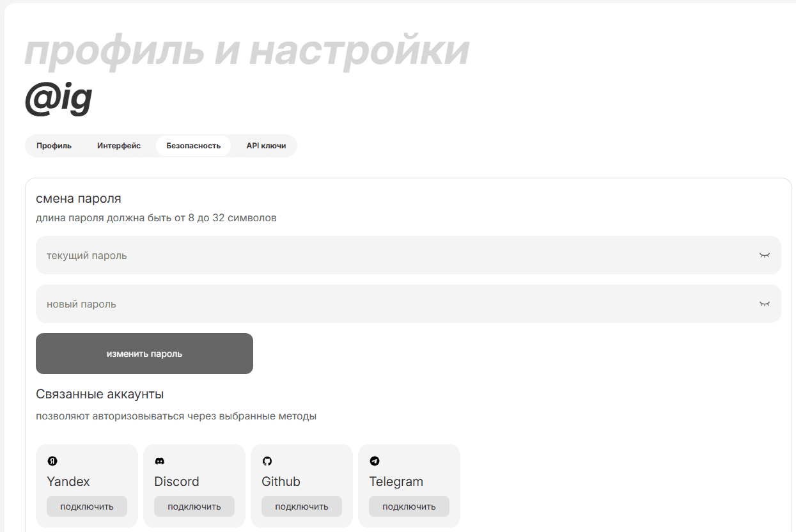Click the Discord logo icon
The image size is (796, 532).
point(160,461)
